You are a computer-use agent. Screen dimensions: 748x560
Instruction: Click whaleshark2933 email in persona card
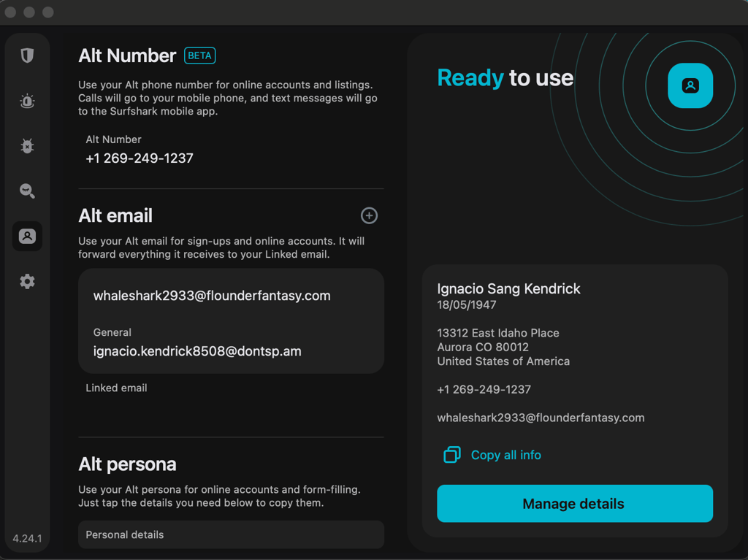[541, 418]
